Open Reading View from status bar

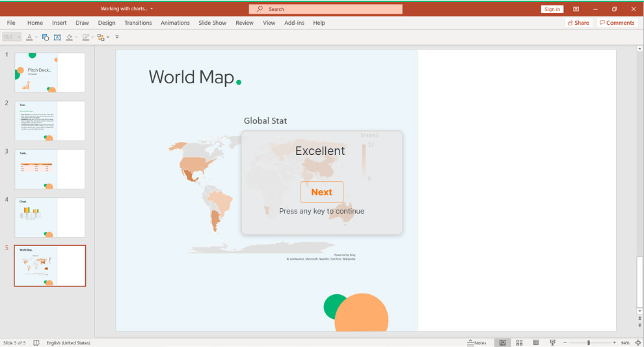[x=535, y=342]
